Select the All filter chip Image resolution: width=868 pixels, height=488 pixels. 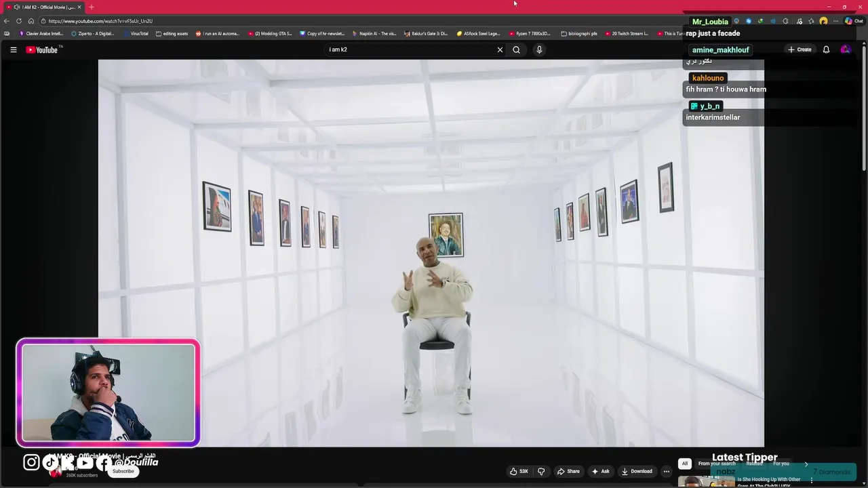click(685, 464)
